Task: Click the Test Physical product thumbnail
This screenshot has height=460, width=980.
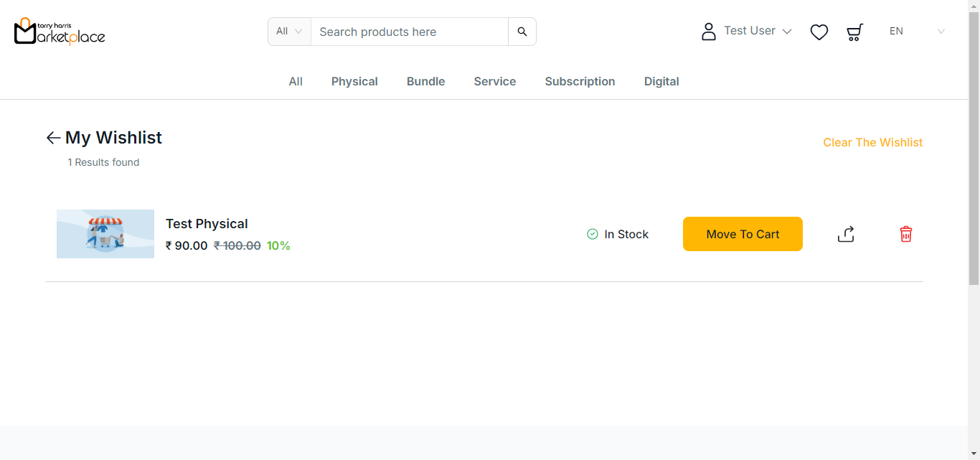Action: click(x=105, y=234)
